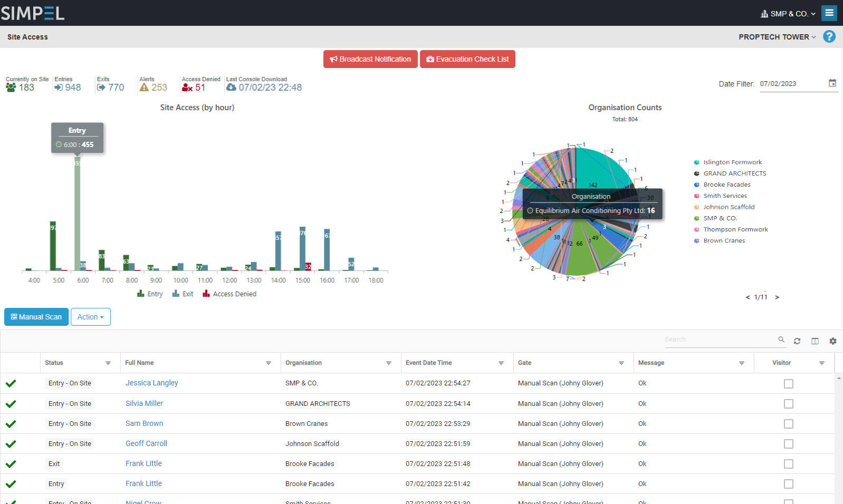Toggle Smith Services legend entry
843x504 pixels.
click(x=720, y=196)
